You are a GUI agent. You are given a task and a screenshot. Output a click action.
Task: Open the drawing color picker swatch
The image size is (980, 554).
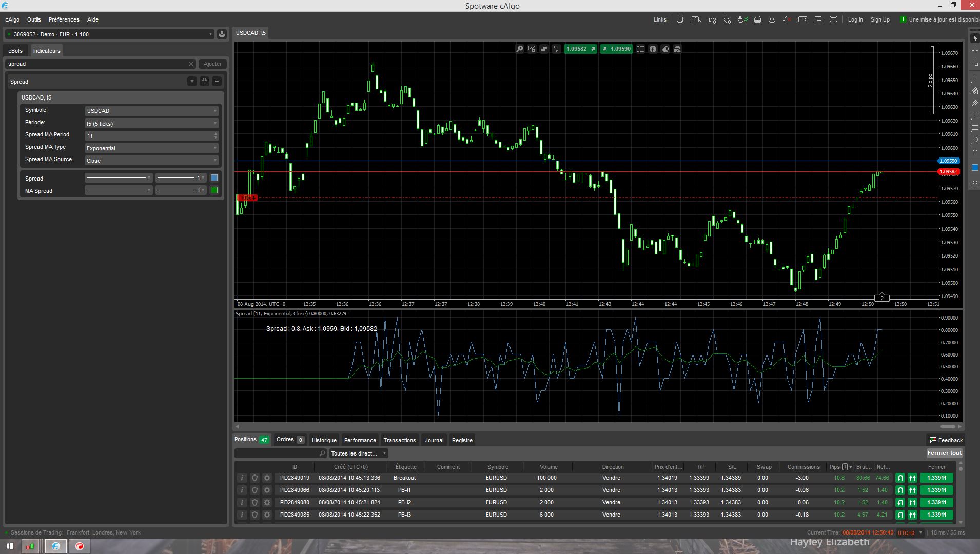pos(975,168)
